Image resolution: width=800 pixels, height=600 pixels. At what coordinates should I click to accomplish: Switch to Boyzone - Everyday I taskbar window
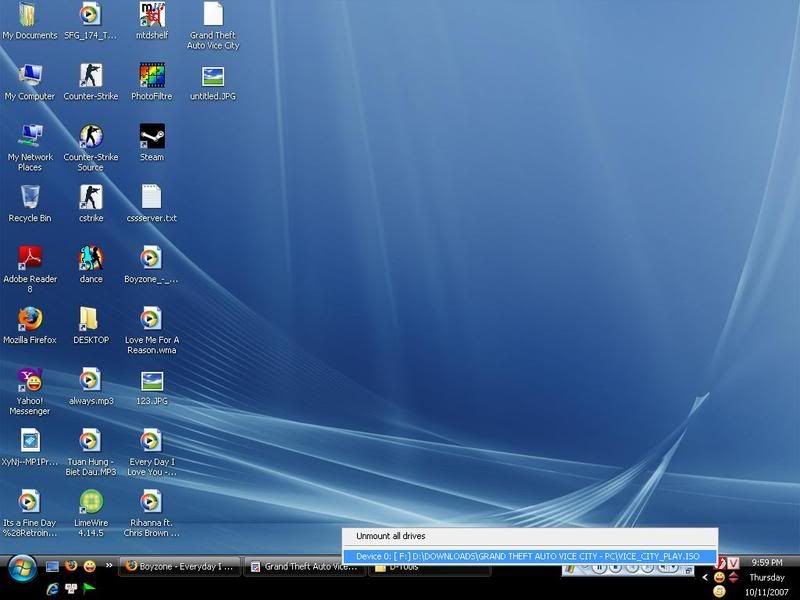[180, 566]
